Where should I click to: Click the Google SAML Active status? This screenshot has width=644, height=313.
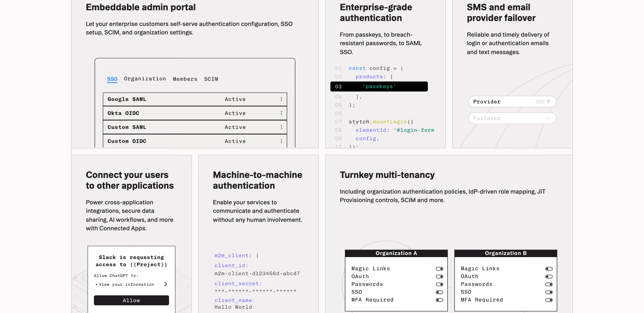pos(235,99)
